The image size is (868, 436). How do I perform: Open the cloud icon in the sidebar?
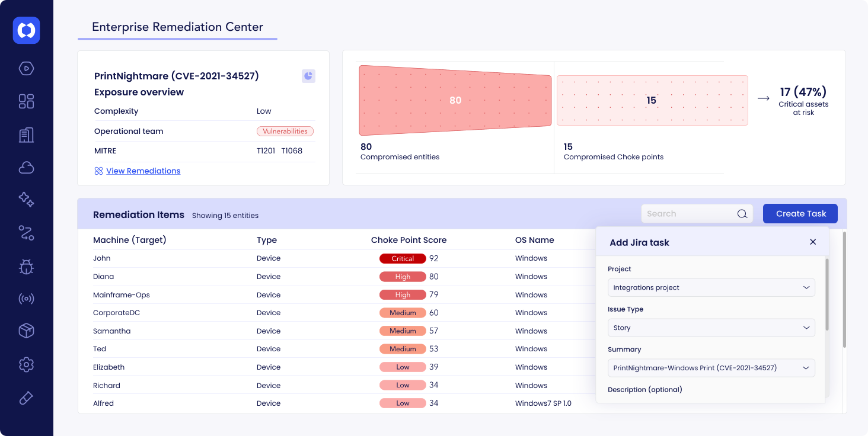coord(26,168)
